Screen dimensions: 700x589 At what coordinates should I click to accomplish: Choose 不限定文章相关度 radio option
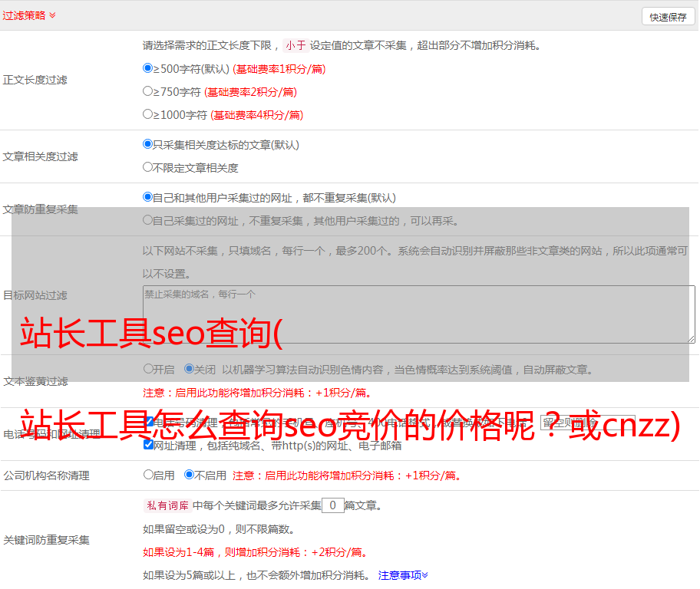[148, 167]
